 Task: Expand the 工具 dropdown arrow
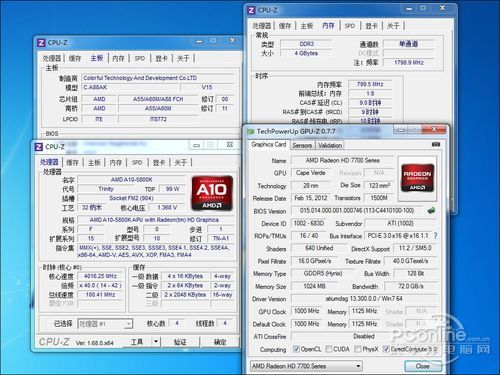156,341
